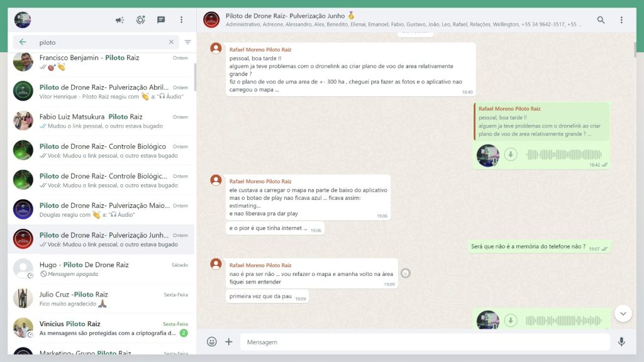The width and height of the screenshot is (644, 362).
Task: Open the untruncated Controle Biológico group chat
Action: click(101, 150)
